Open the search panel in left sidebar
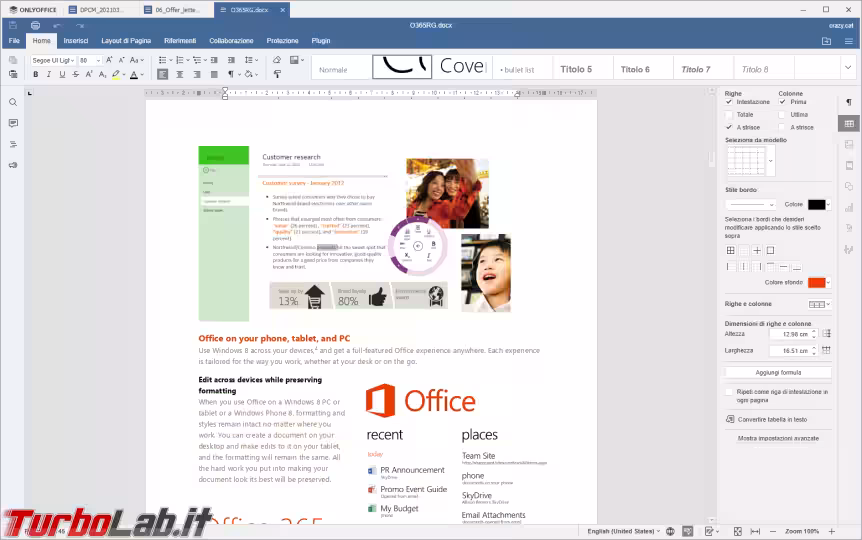 pyautogui.click(x=13, y=102)
